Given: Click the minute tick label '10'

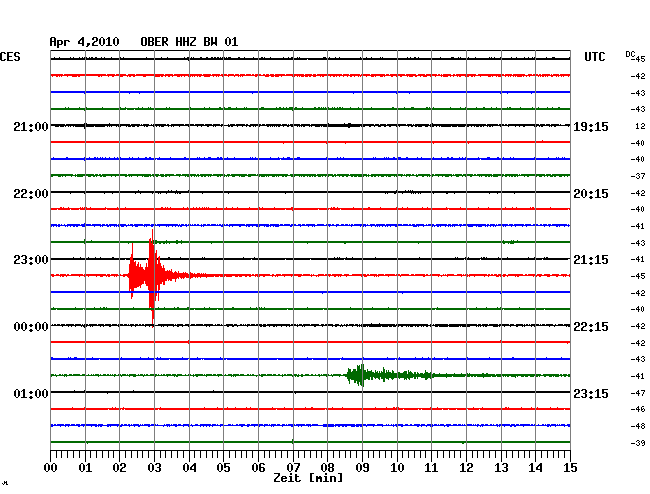Looking at the screenshot, I should pos(397,467).
